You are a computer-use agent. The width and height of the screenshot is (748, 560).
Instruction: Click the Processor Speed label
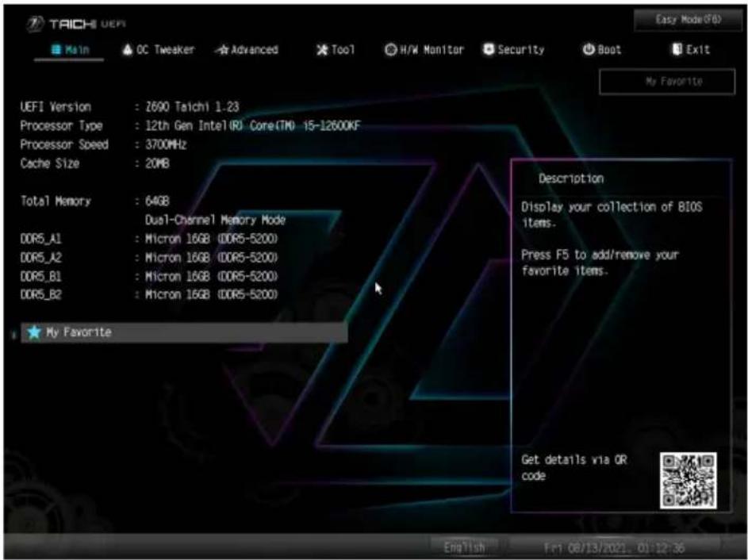coord(64,144)
